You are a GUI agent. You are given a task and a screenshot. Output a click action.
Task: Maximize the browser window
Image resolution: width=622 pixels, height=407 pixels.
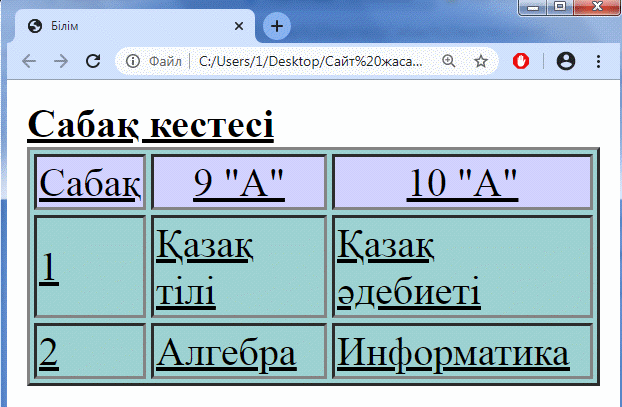560,7
